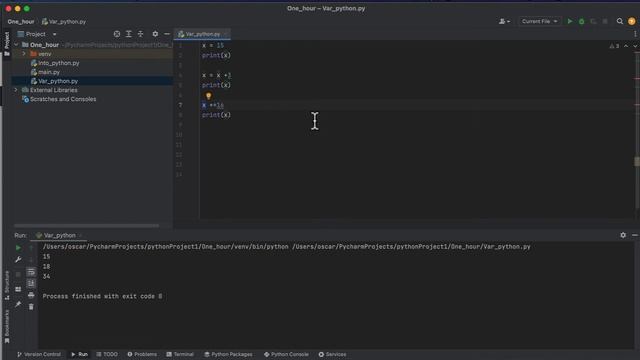The height and width of the screenshot is (360, 640).
Task: Expand the venv folder
Action: 24,54
